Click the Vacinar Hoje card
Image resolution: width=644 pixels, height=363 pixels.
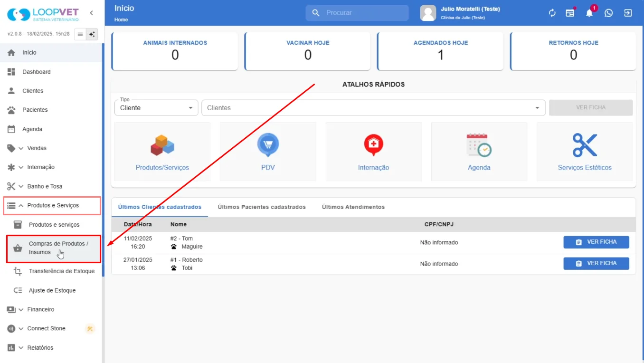pos(308,51)
